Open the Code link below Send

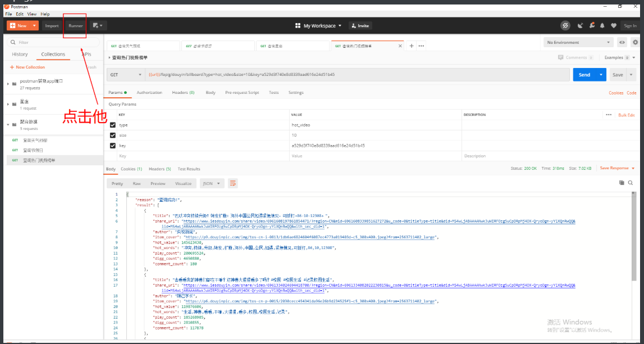pyautogui.click(x=631, y=93)
